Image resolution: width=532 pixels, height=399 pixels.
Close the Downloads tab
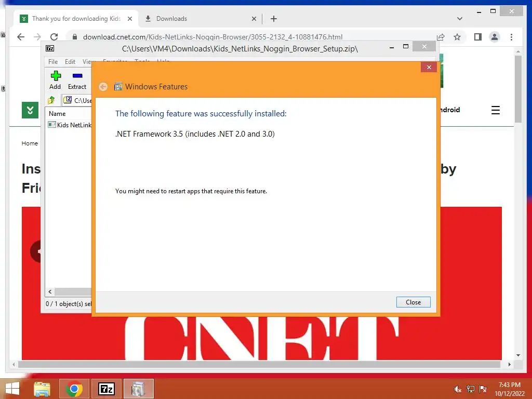click(254, 19)
